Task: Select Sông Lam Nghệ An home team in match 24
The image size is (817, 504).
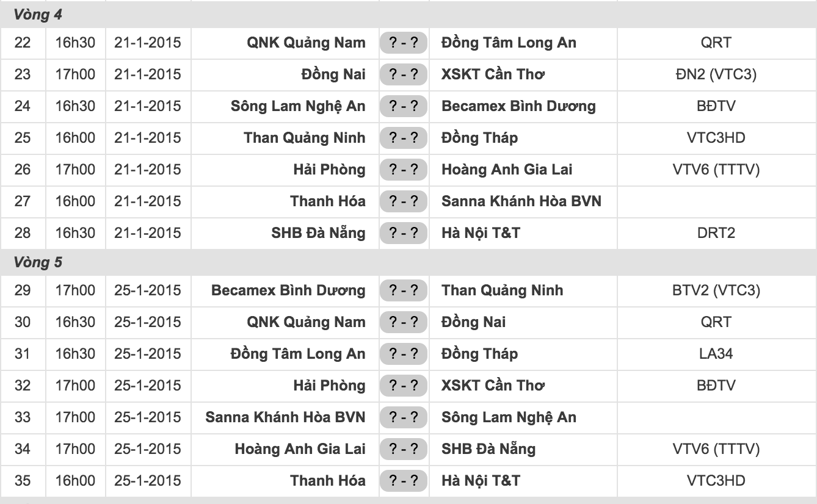Action: 298,106
